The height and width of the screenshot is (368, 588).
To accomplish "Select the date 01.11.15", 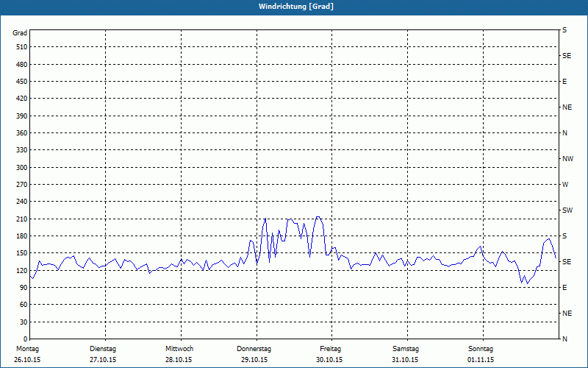I will point(481,360).
